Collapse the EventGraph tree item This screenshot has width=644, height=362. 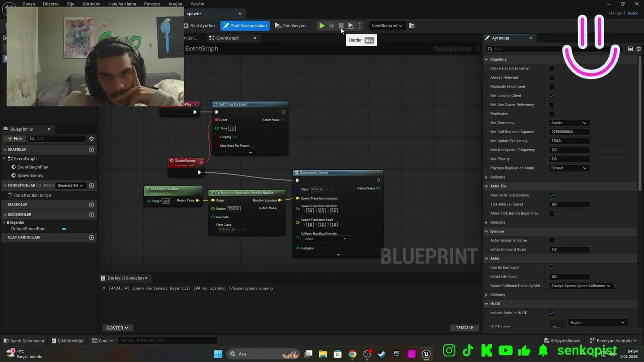tap(5, 159)
